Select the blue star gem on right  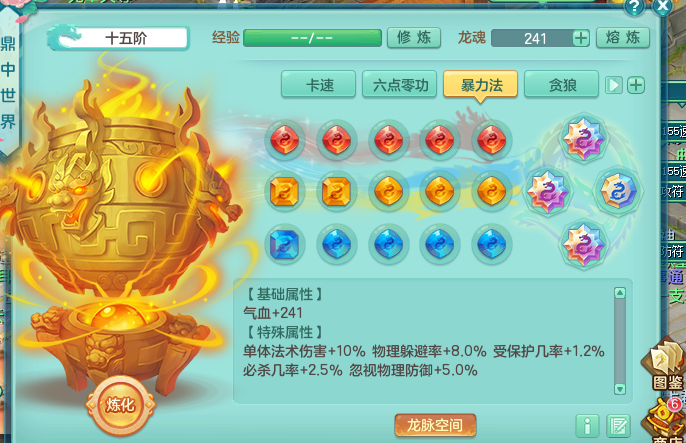point(617,191)
